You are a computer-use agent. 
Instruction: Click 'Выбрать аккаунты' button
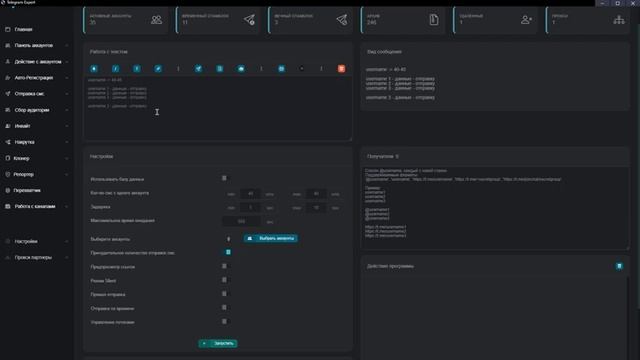click(x=271, y=238)
